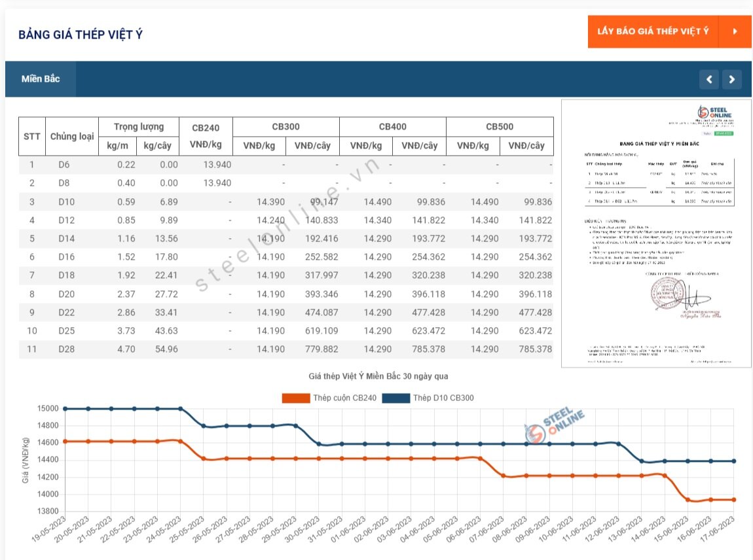Image resolution: width=753 pixels, height=560 pixels.
Task: Click the 43.63 weight in D25 row
Action: (166, 330)
